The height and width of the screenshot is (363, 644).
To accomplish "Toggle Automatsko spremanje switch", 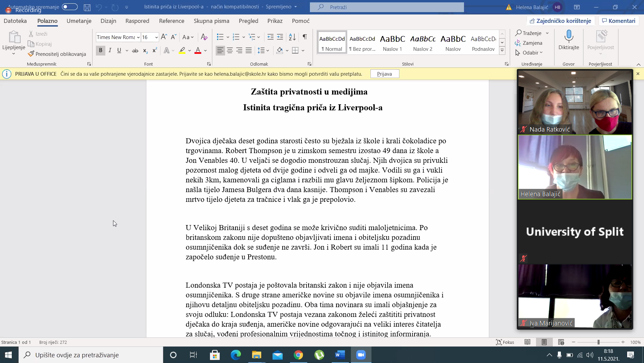I will pyautogui.click(x=70, y=7).
